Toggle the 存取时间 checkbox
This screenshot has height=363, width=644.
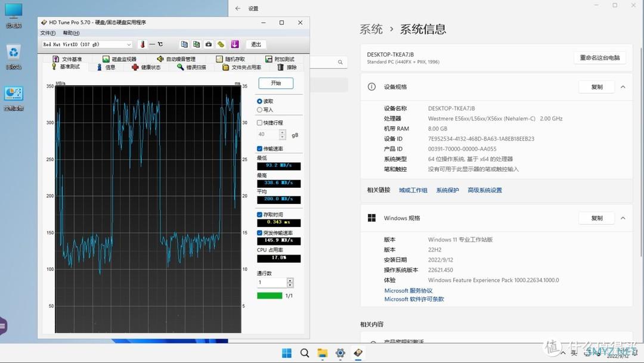point(259,215)
